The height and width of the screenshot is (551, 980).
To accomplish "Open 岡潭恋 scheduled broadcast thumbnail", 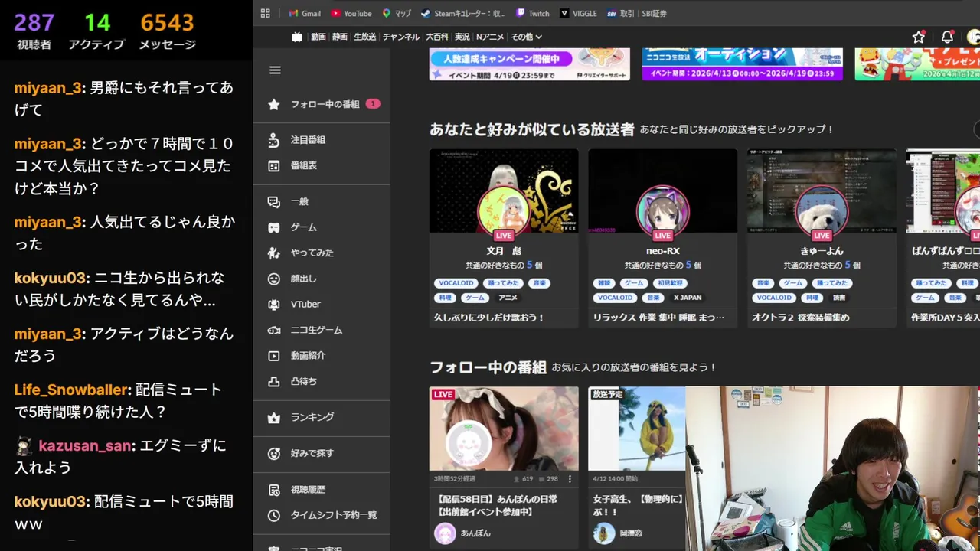I will point(637,429).
